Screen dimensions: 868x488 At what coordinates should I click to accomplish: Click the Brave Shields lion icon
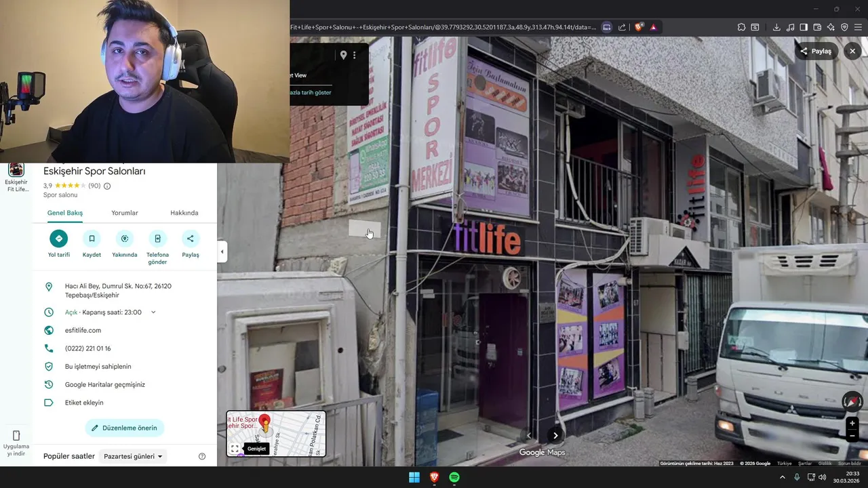tap(639, 27)
